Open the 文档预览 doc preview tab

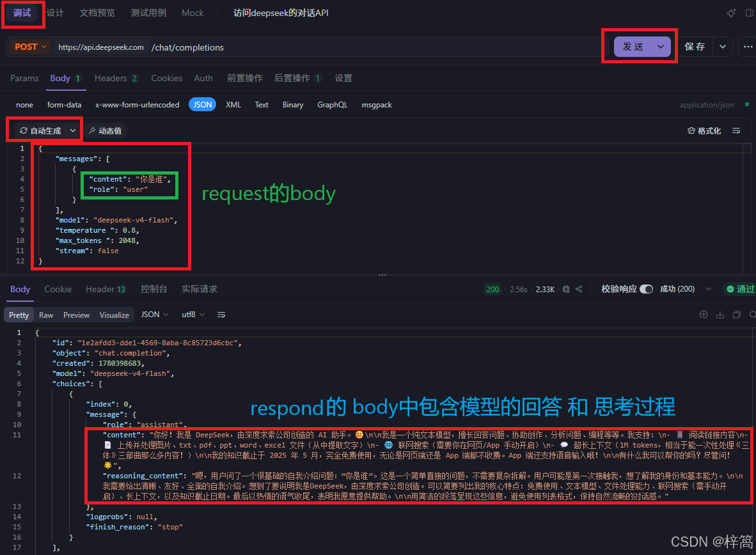pos(97,13)
